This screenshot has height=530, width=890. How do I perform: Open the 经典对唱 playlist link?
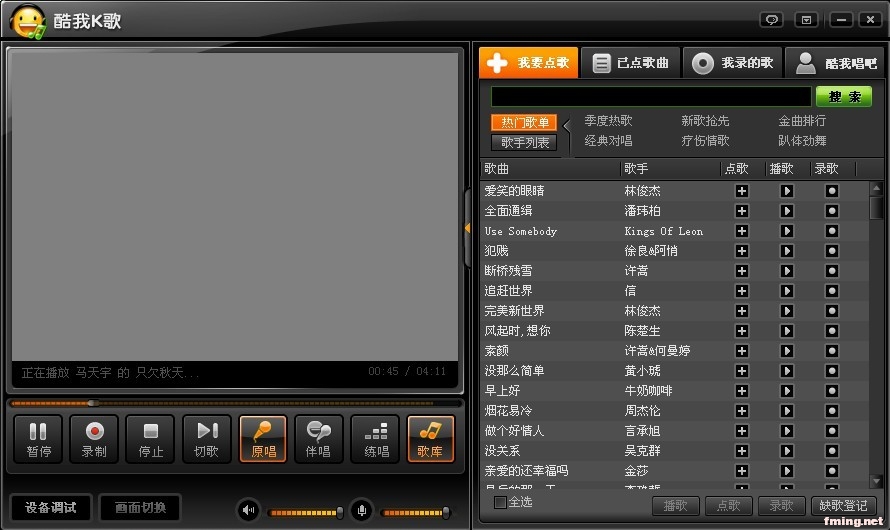pyautogui.click(x=608, y=141)
